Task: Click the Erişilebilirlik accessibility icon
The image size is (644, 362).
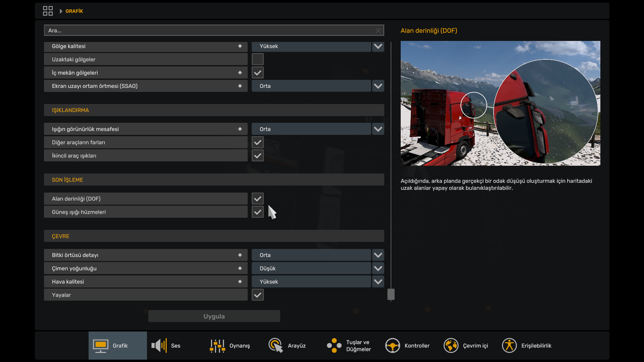Action: click(509, 346)
